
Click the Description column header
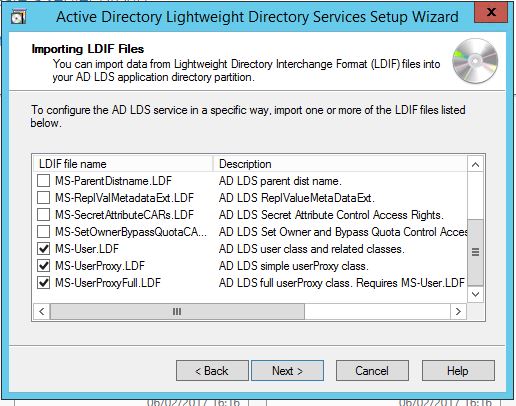pyautogui.click(x=340, y=164)
